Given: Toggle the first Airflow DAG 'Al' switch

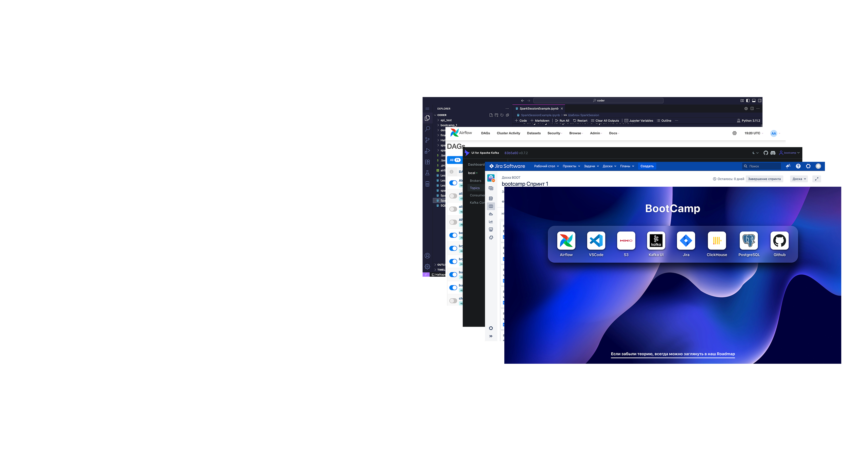Looking at the screenshot, I should pyautogui.click(x=453, y=183).
